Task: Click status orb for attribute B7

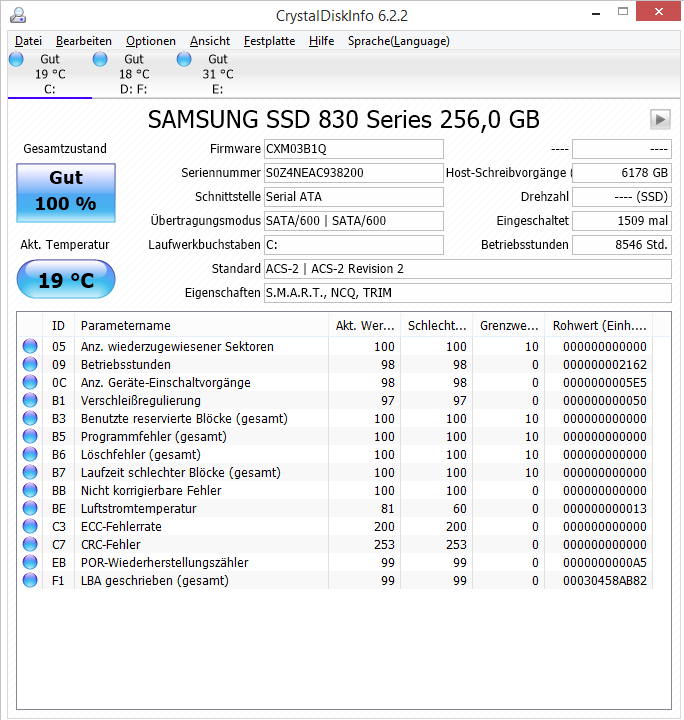Action: coord(30,472)
